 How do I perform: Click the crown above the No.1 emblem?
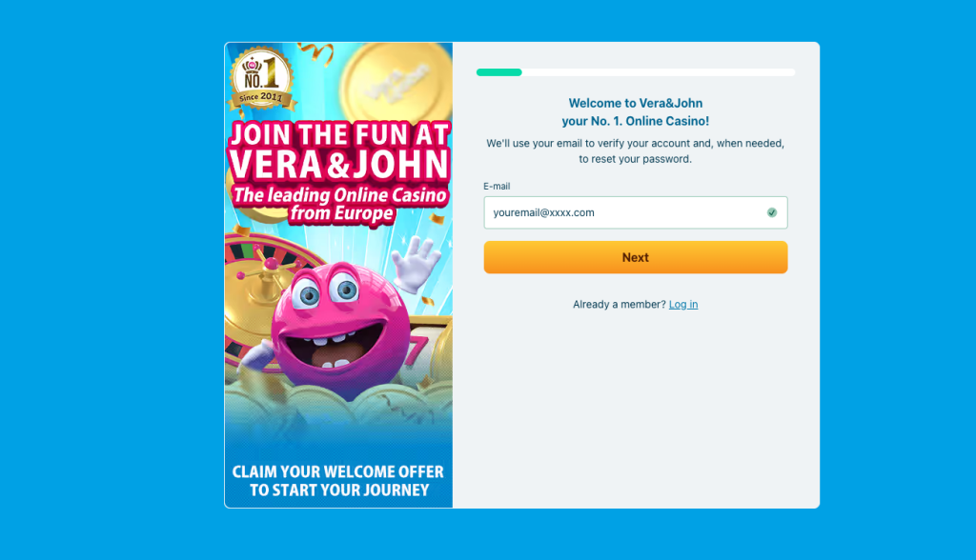point(252,65)
